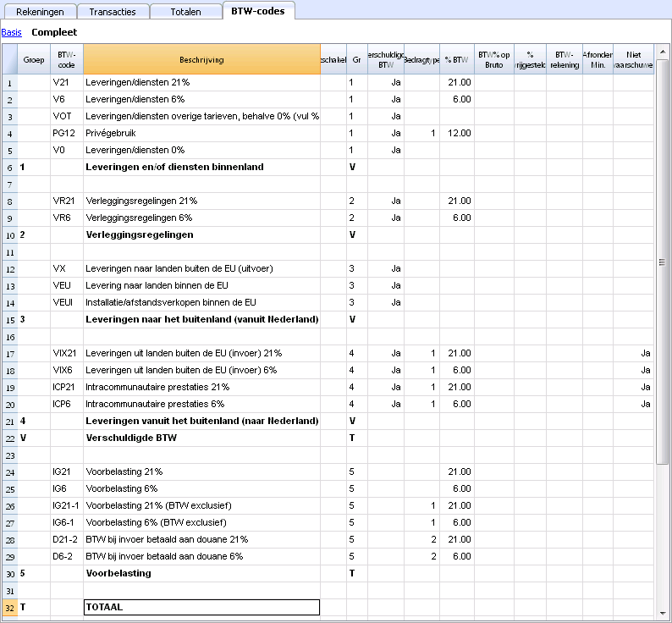This screenshot has width=672, height=623.
Task: Select the IG21 code cell
Action: (x=66, y=471)
